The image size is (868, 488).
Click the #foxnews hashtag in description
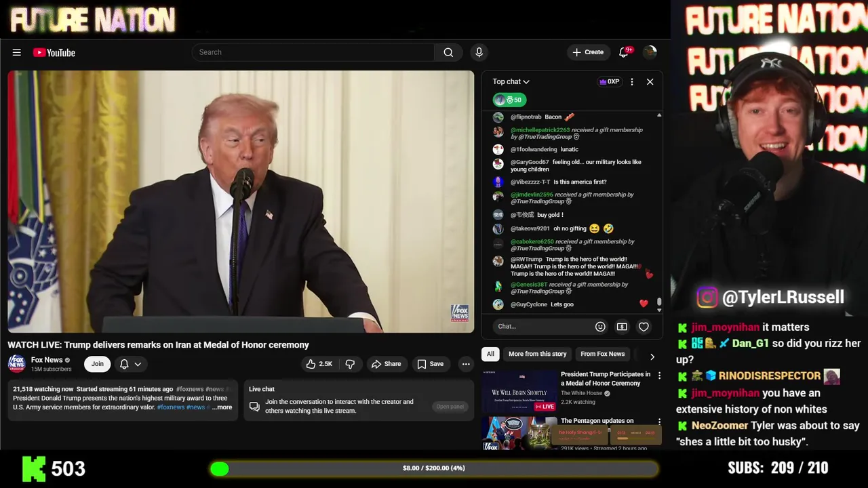(x=170, y=407)
